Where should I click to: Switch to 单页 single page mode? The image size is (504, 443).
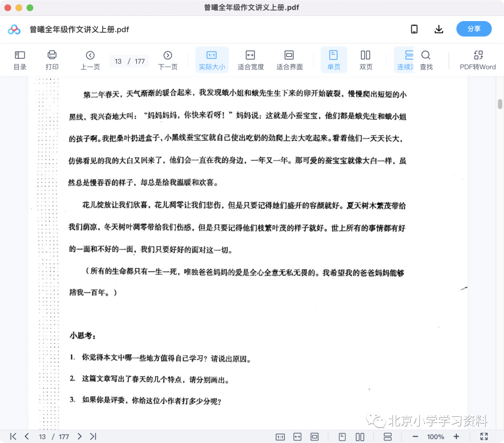pos(334,60)
